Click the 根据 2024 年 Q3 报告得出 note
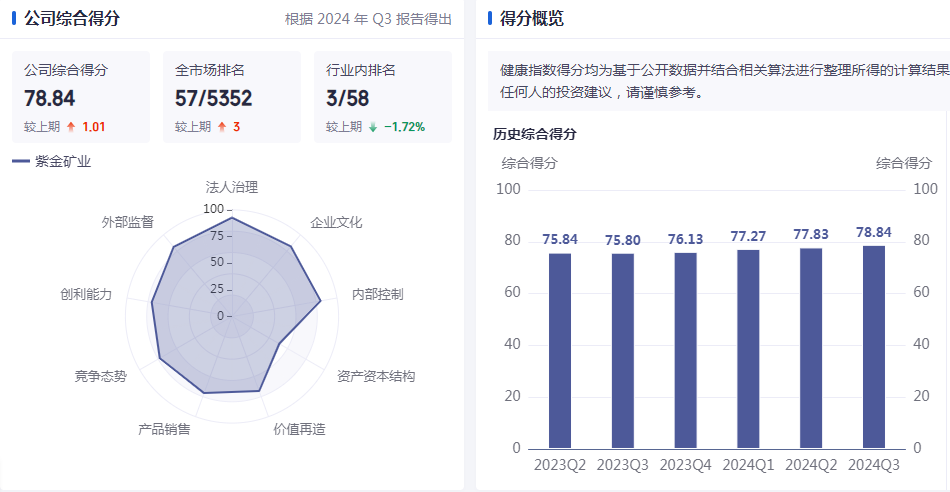 [368, 19]
